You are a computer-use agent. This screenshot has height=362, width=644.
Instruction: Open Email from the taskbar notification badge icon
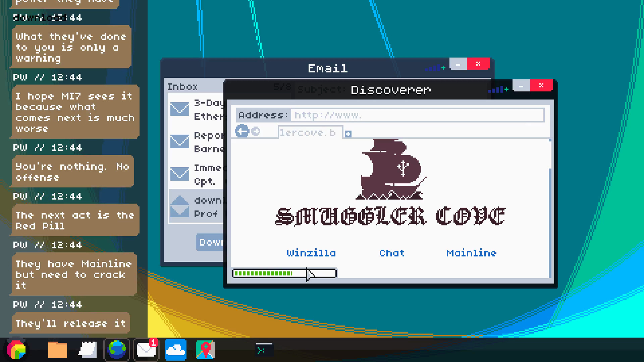coord(146,350)
